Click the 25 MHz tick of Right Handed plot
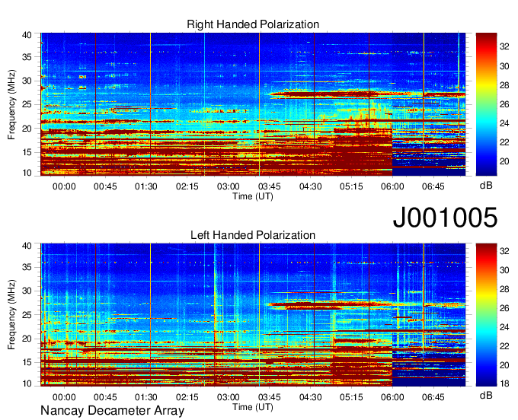Screen dimensions: 518x420 27,104
